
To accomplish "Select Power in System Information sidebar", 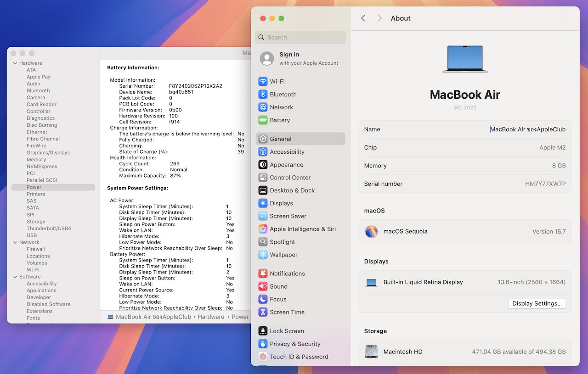I will pos(53,187).
